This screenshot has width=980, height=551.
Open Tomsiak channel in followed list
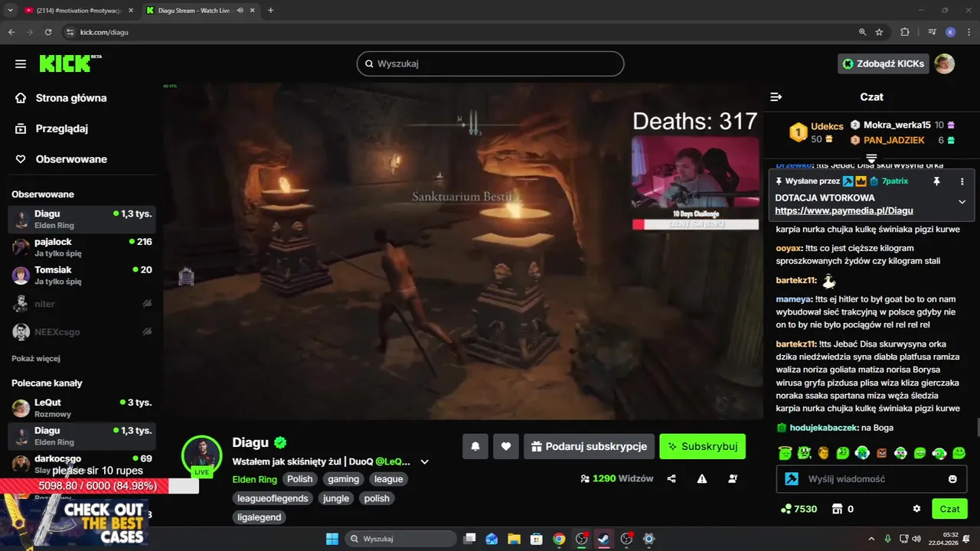82,275
